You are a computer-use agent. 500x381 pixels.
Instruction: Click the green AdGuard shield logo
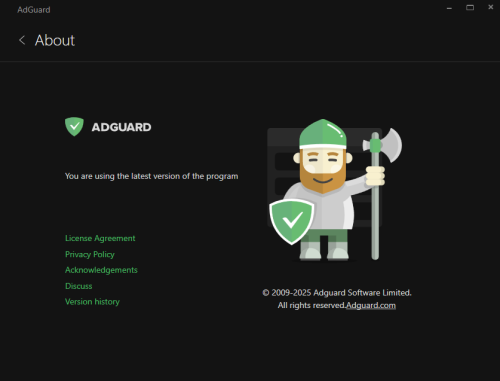(74, 127)
